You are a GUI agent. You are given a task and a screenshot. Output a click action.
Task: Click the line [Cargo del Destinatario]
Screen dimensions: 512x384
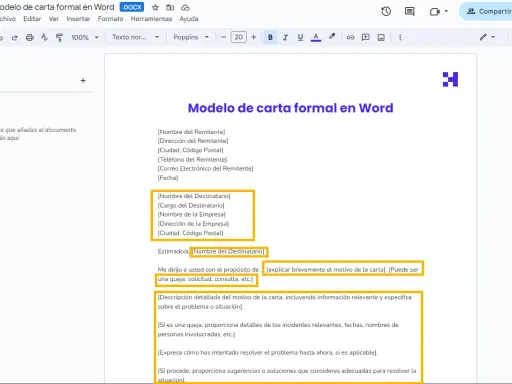tap(191, 205)
